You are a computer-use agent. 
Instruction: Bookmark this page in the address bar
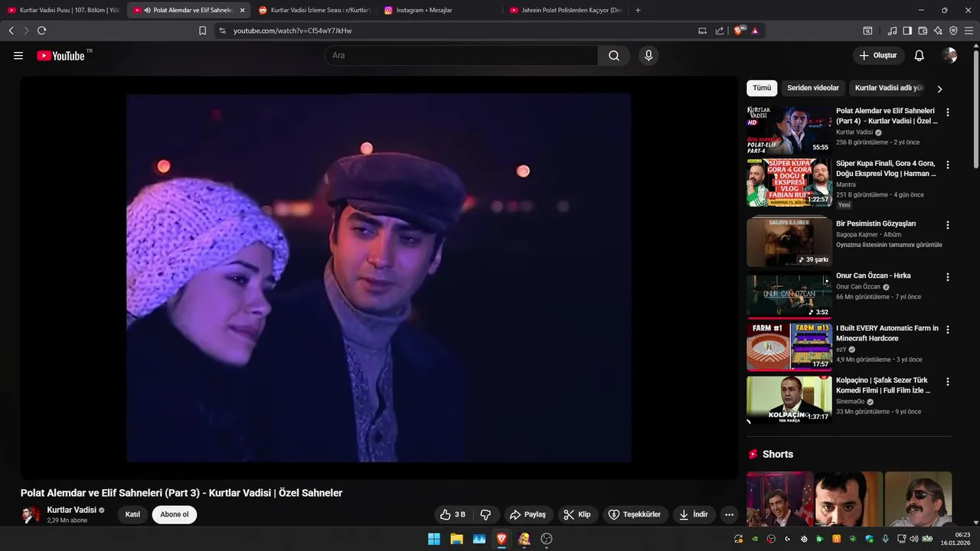coord(202,31)
